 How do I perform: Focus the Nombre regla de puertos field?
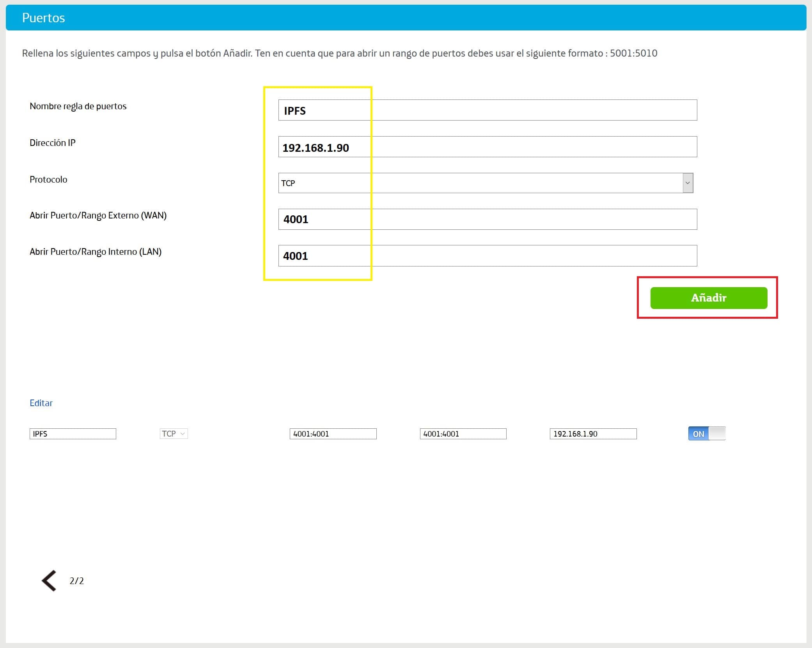[488, 110]
